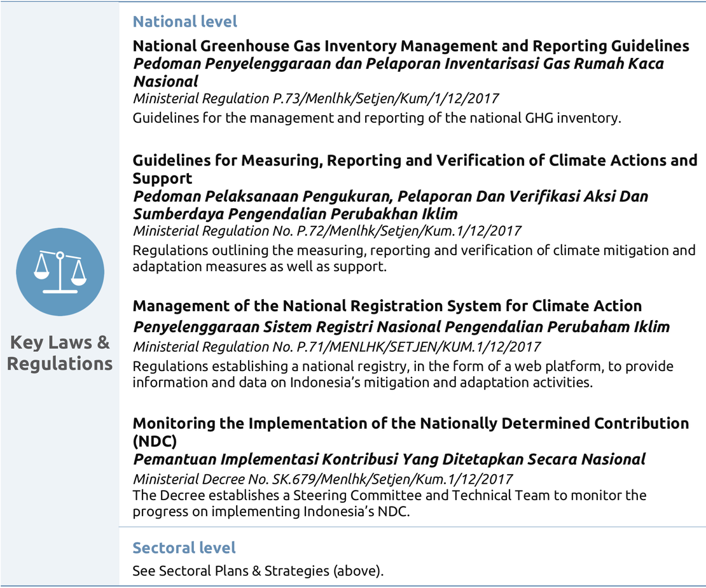Select the "National level" heading

point(184,22)
